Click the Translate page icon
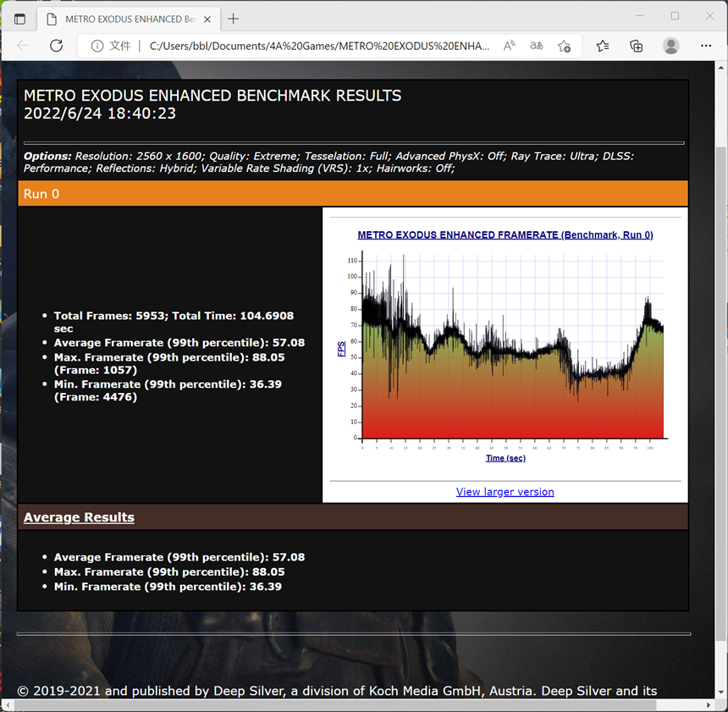The width and height of the screenshot is (728, 712). point(537,46)
